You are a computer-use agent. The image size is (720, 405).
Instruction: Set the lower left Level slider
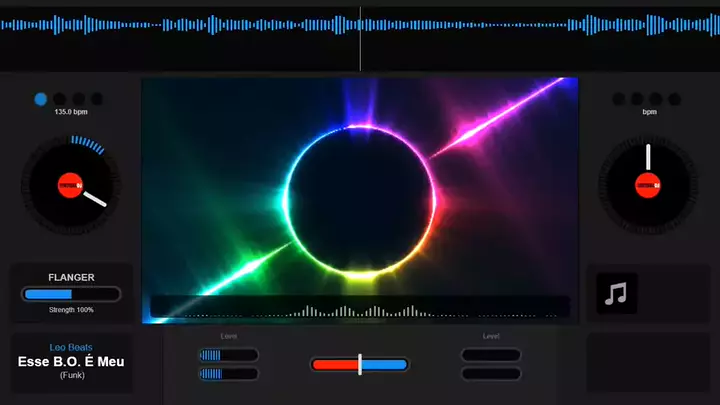[229, 374]
